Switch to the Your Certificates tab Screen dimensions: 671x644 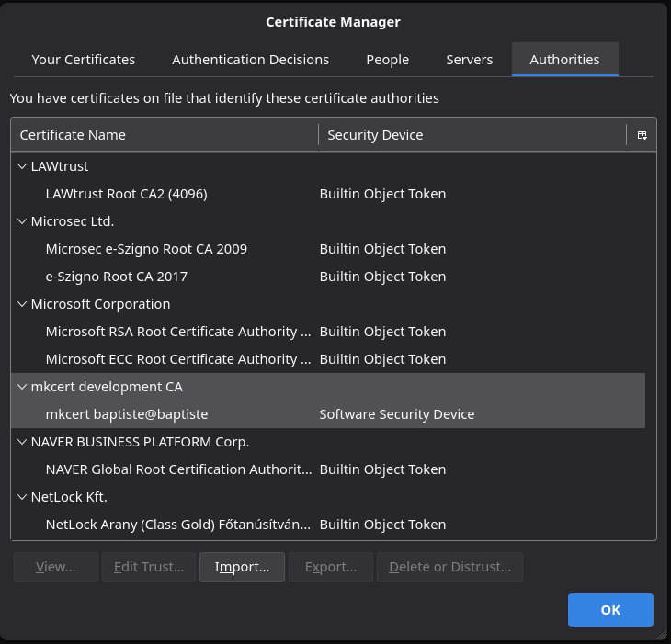pos(84,60)
